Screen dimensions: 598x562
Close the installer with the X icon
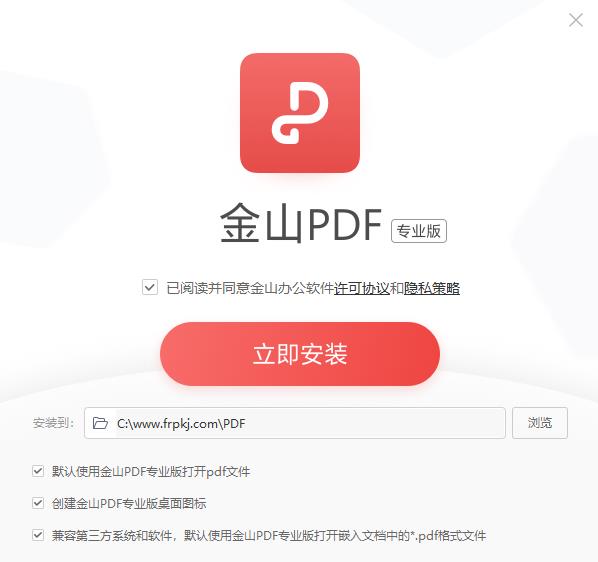point(575,20)
